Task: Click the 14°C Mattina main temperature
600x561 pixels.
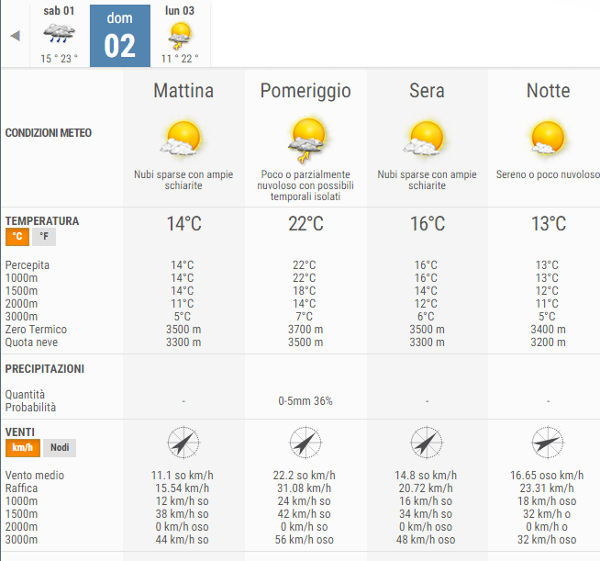Action: pyautogui.click(x=184, y=224)
